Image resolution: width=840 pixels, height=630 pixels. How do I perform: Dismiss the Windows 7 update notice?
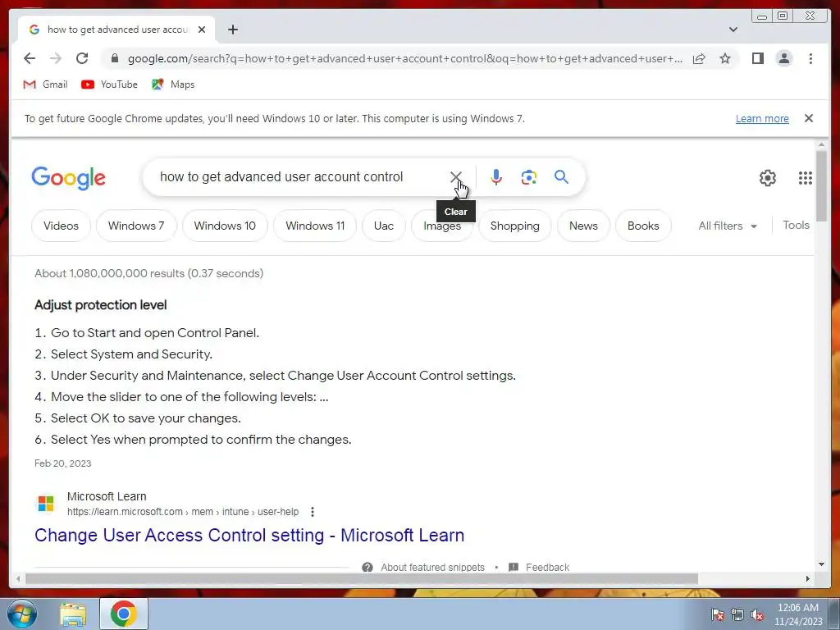(x=808, y=118)
